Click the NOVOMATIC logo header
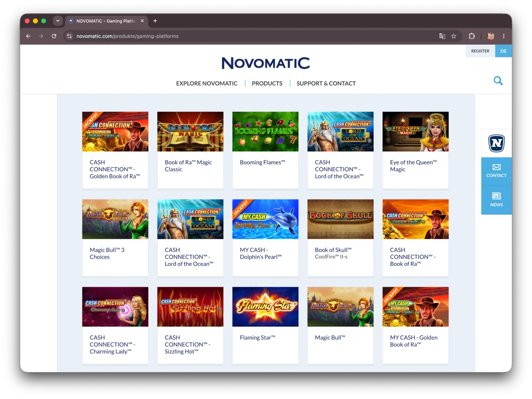The height and width of the screenshot is (399, 532). click(x=266, y=63)
